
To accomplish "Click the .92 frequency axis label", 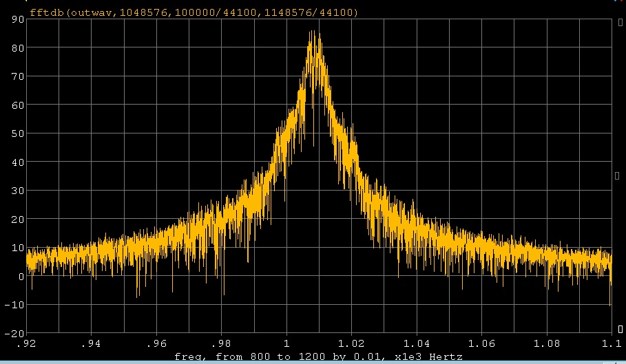I will (26, 343).
